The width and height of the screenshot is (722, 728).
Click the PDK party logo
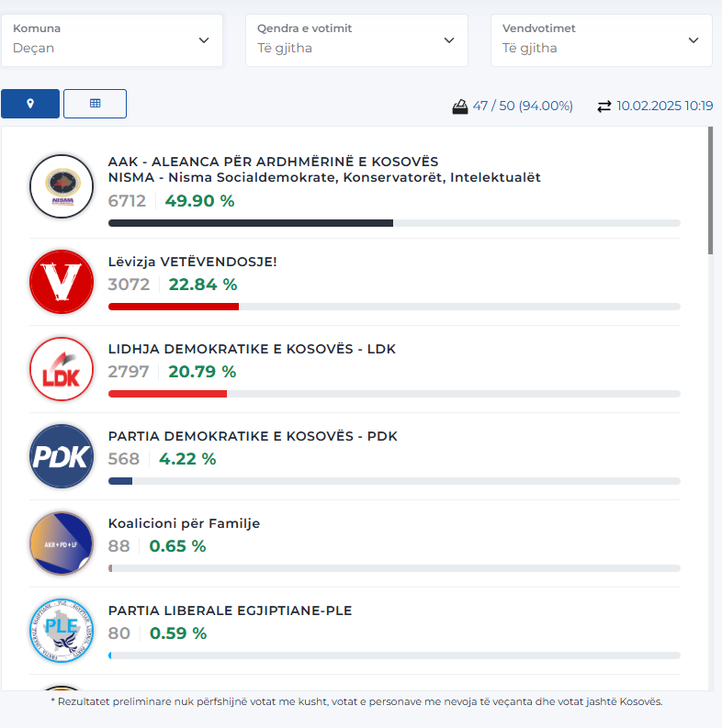62,456
